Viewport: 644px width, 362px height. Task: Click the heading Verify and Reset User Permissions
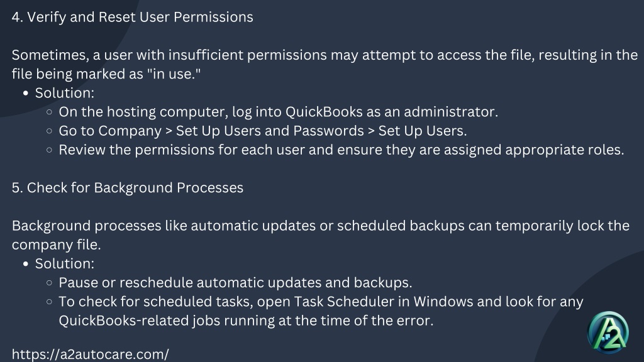(x=132, y=17)
